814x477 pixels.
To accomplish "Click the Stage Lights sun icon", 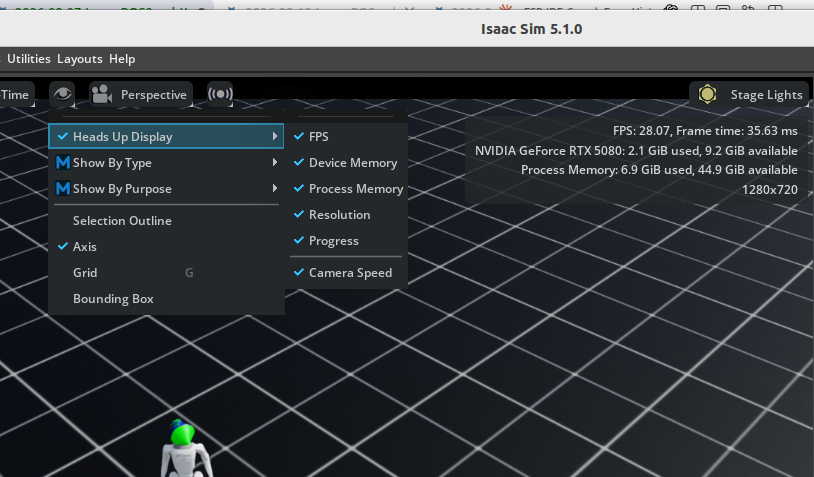I will 707,94.
